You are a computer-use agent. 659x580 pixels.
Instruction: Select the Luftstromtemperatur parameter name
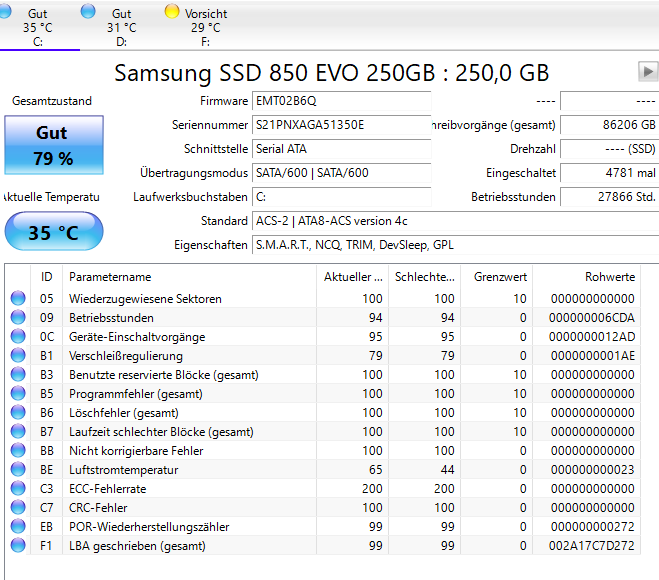124,470
